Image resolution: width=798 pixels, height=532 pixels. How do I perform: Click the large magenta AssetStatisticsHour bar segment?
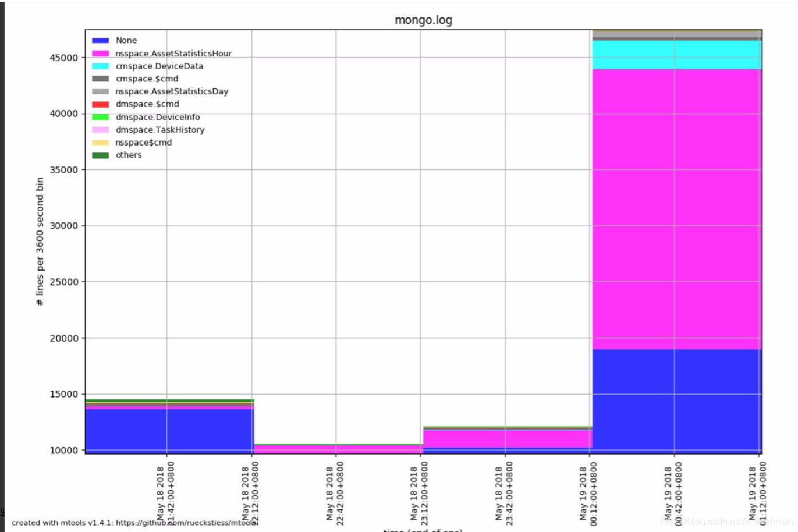[677, 209]
